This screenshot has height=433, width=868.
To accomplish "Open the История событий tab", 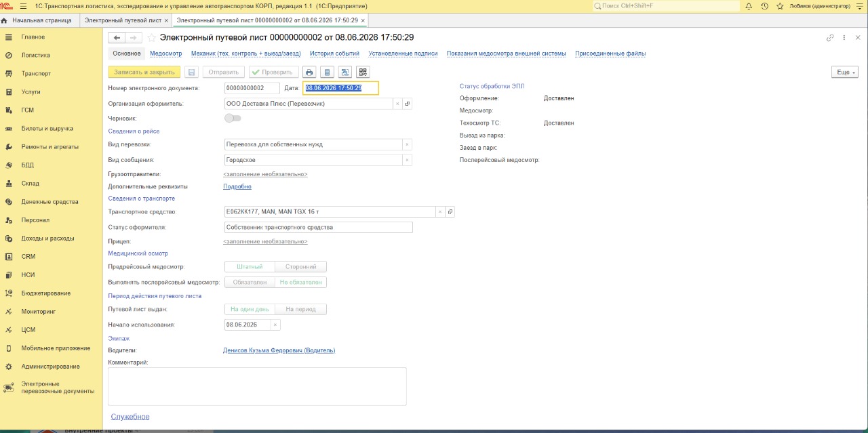I will coord(335,54).
